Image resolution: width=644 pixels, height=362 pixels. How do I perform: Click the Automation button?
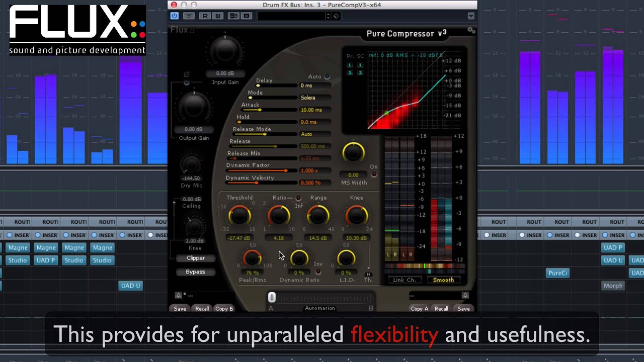coord(320,308)
